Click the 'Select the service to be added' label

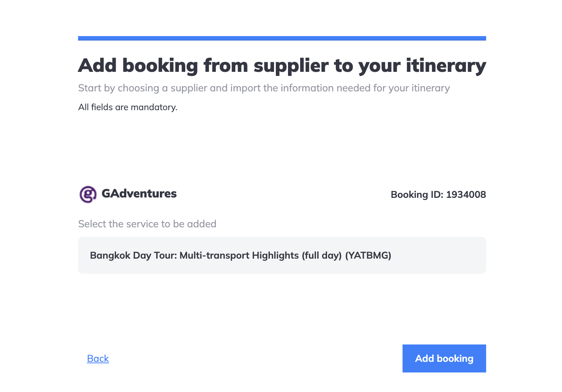[147, 224]
